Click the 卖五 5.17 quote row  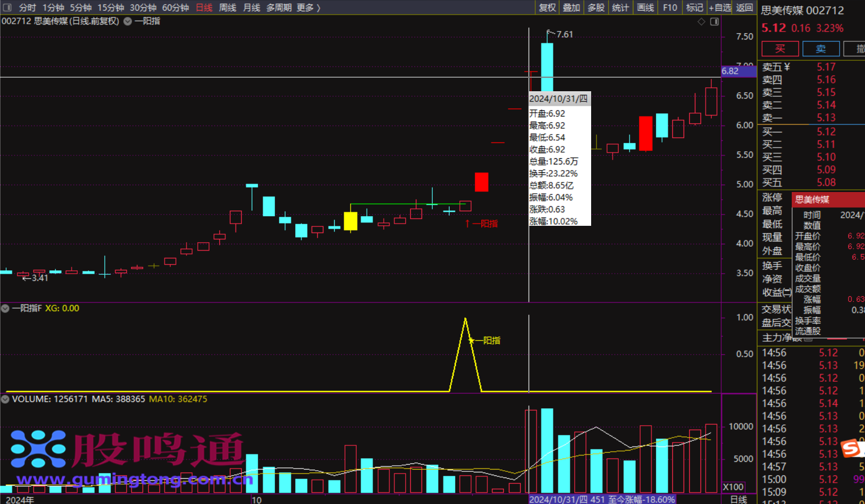click(x=811, y=67)
